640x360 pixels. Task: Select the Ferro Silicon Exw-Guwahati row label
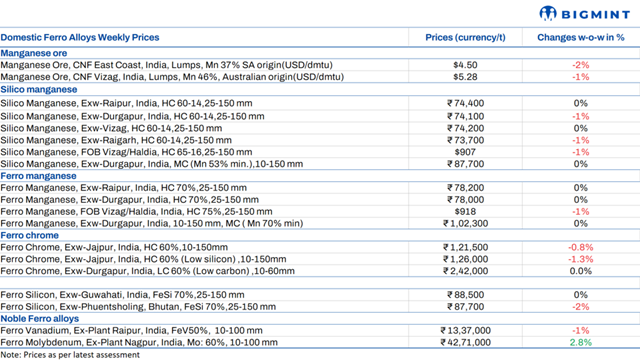[122, 295]
